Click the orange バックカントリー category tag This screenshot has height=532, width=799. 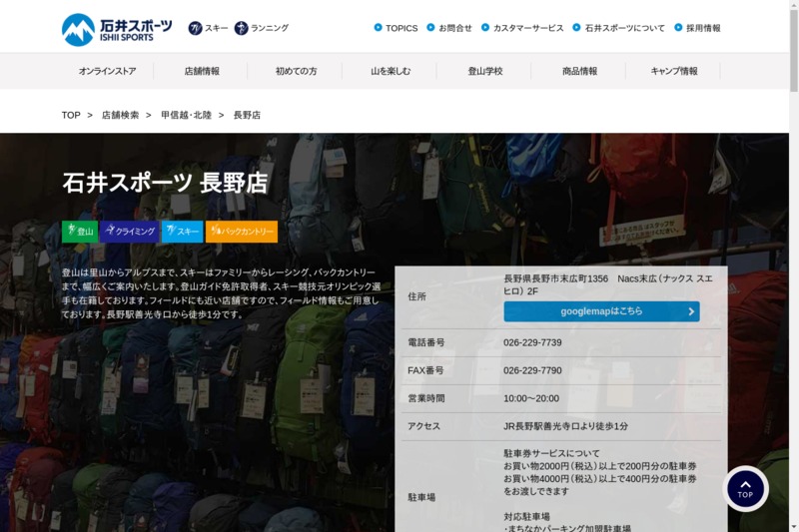tap(242, 232)
